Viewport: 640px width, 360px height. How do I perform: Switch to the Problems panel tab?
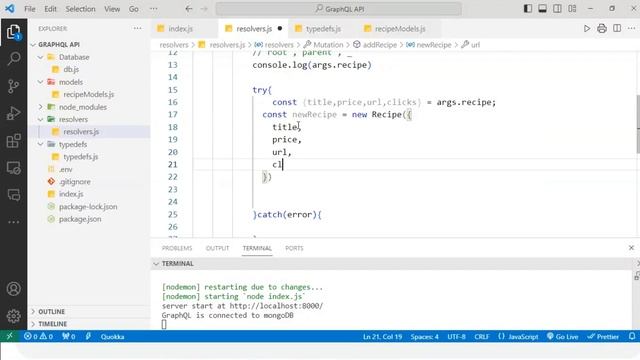177,248
